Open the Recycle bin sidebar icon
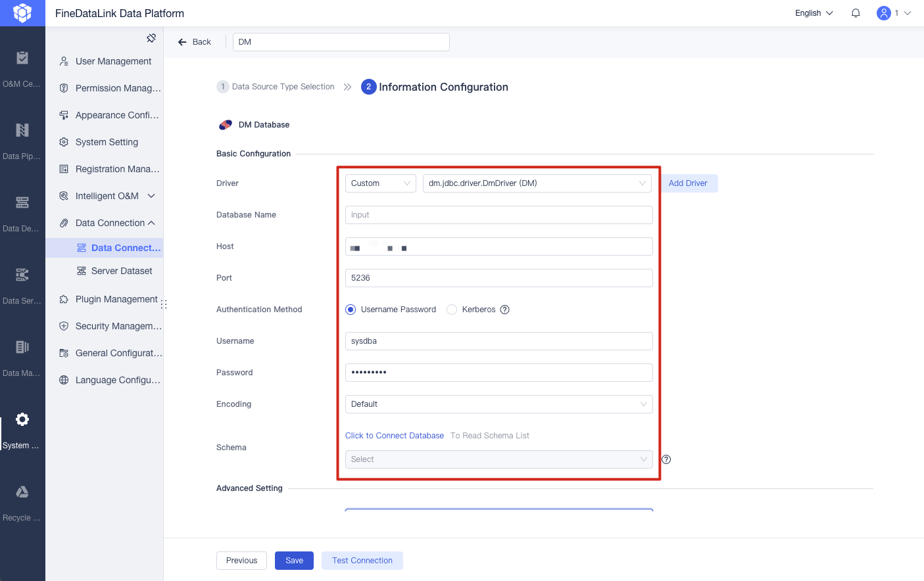Screen dimensions: 924x581 click(22, 492)
